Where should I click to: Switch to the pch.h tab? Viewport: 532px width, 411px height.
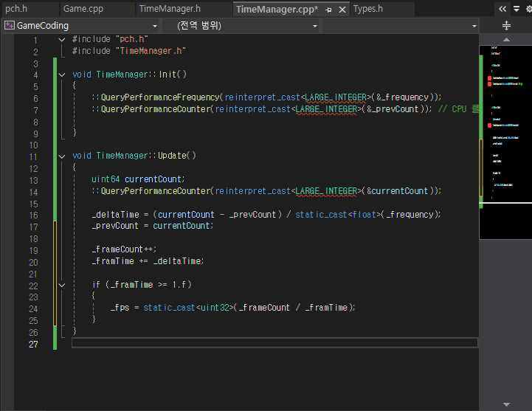click(16, 8)
